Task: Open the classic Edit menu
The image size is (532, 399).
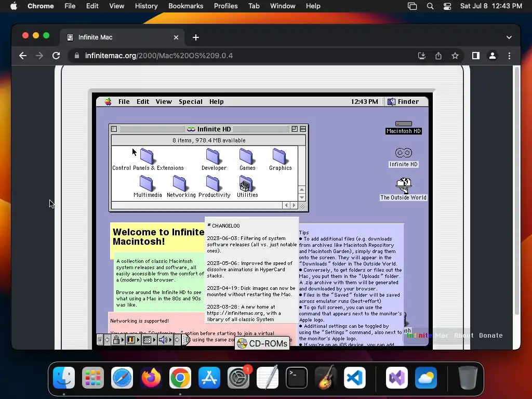Action: point(142,102)
